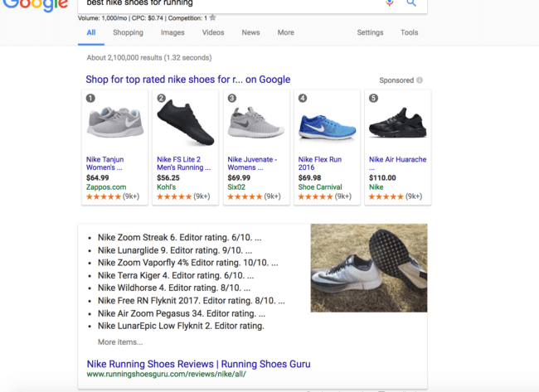Viewport: 539px width, 392px height.
Task: Expand the More search menu
Action: tap(285, 32)
